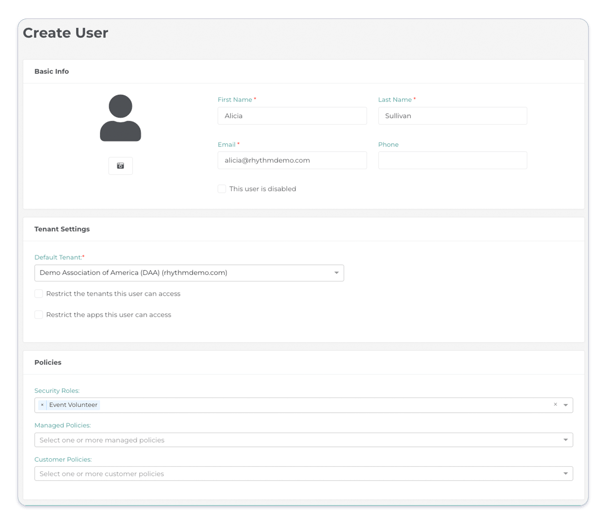This screenshot has height=531, width=603.
Task: Click the Policies section header
Action: coord(48,363)
